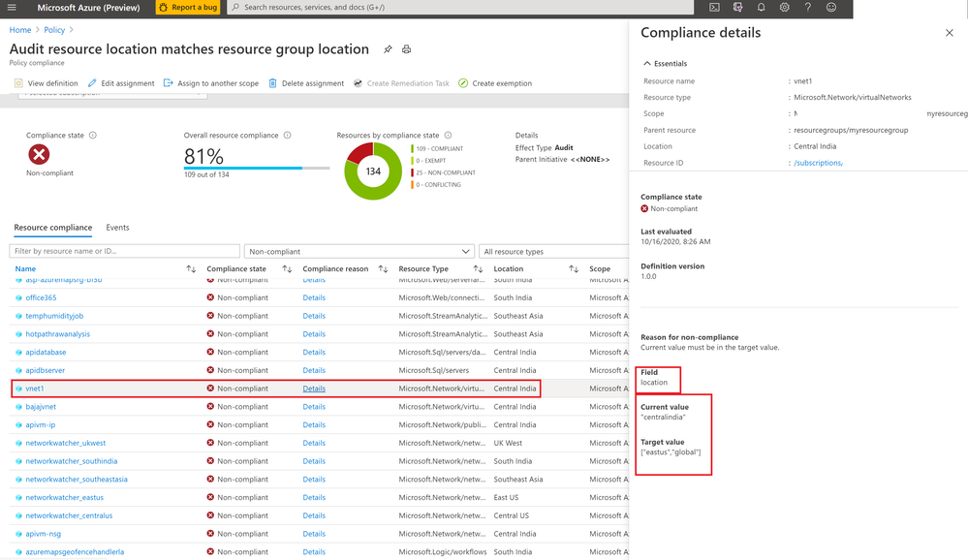Open azuremapsgeofencehandlerla resource
The width and height of the screenshot is (968, 560).
click(x=75, y=552)
